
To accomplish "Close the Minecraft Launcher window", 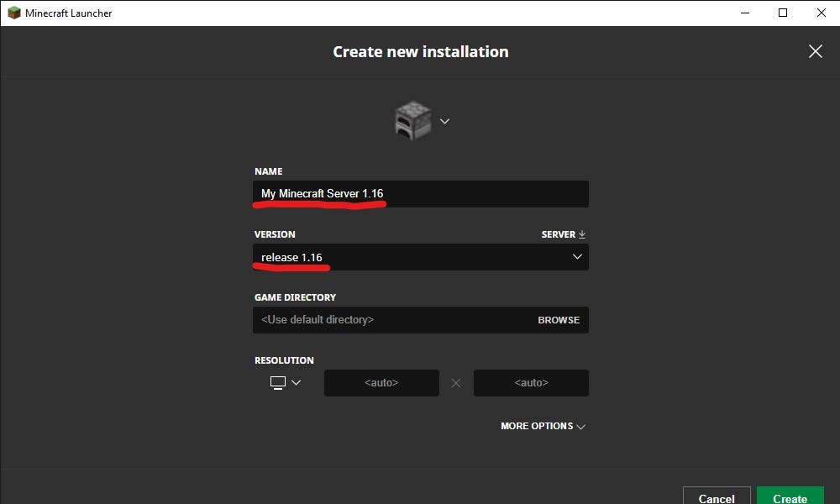I will pyautogui.click(x=821, y=13).
